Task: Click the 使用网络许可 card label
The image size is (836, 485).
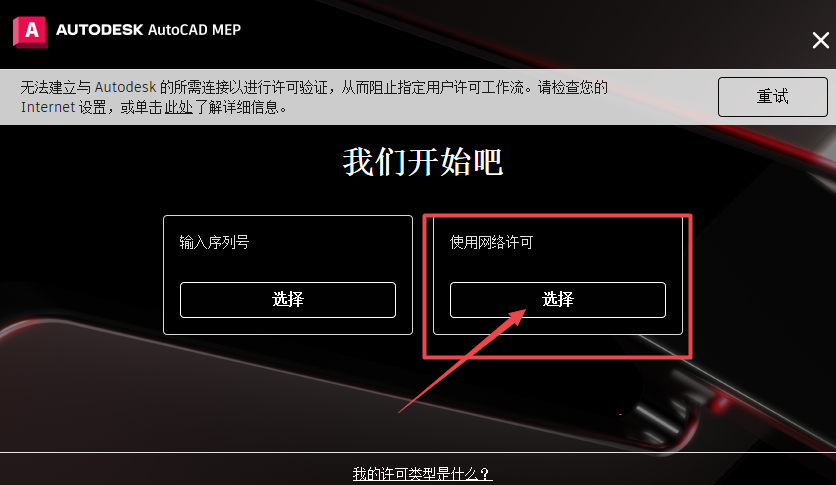Action: pos(492,242)
